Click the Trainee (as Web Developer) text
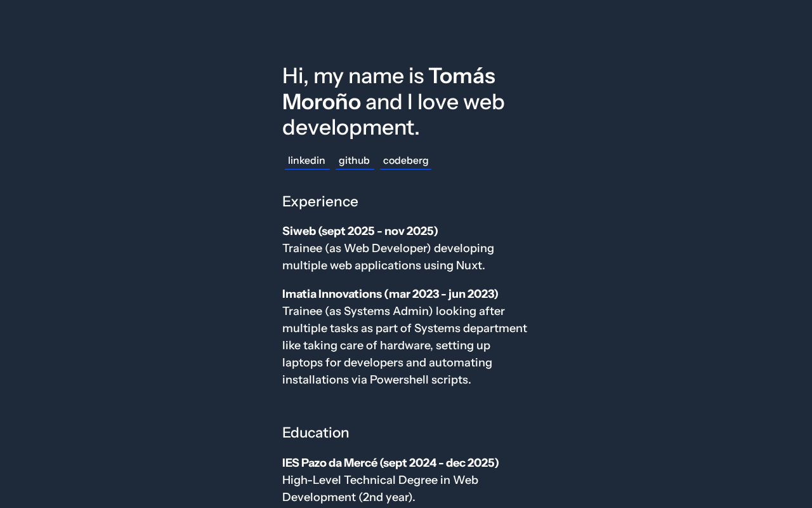 (357, 248)
